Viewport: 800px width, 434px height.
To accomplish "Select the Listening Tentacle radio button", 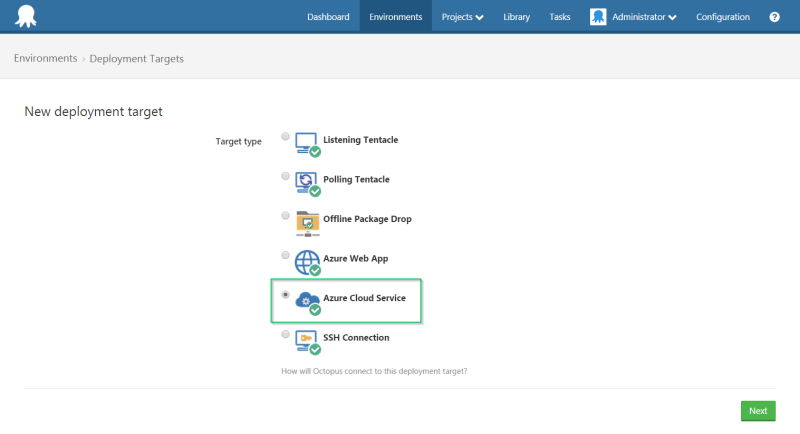I will pyautogui.click(x=286, y=136).
